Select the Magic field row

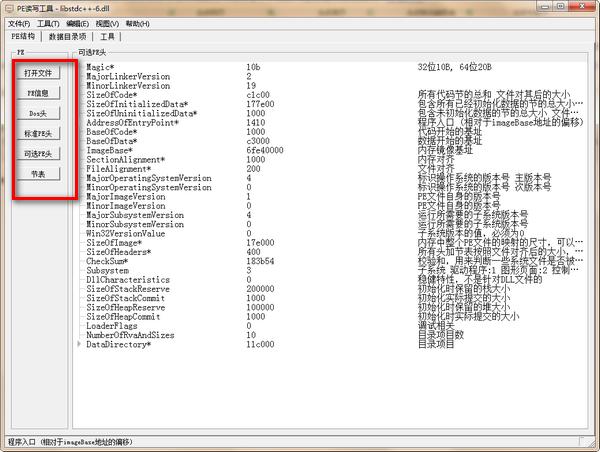click(x=332, y=67)
